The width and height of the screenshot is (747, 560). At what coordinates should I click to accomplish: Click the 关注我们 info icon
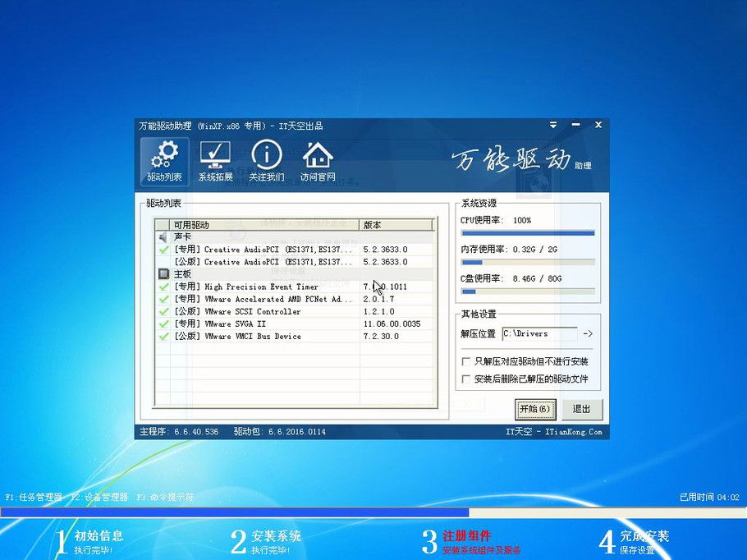pyautogui.click(x=266, y=162)
